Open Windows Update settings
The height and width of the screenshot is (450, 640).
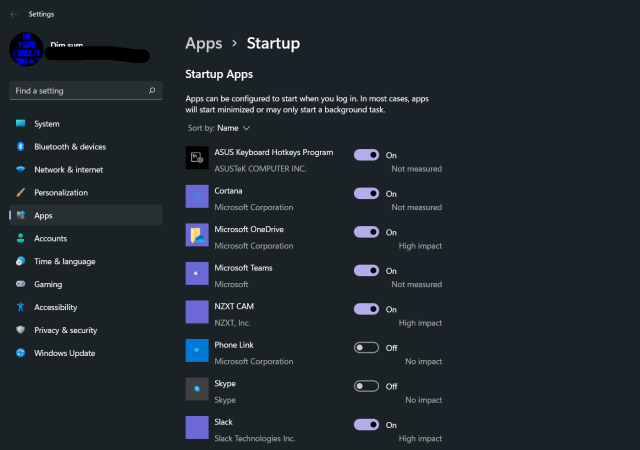pyautogui.click(x=86, y=353)
